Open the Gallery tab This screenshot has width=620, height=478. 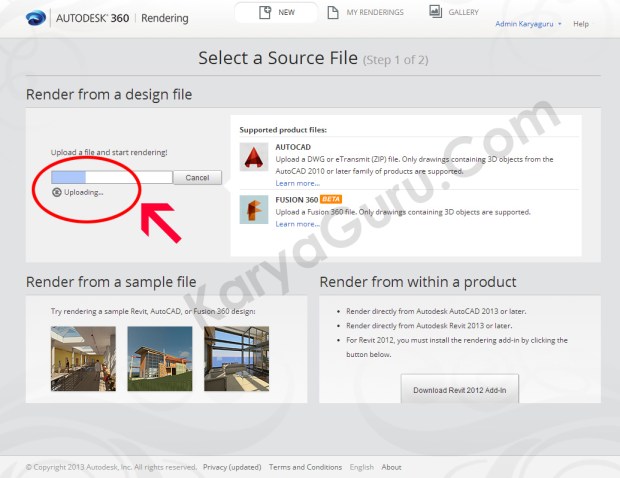[454, 12]
